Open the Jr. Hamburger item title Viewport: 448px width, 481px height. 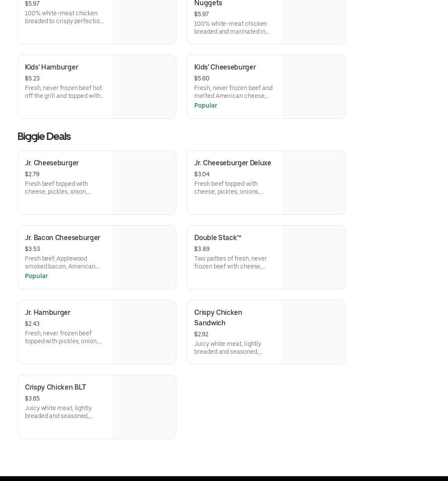tap(48, 313)
